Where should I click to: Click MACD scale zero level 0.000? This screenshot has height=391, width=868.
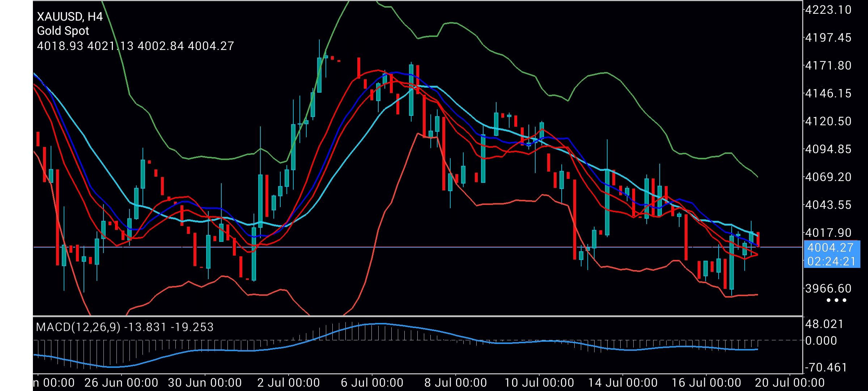click(821, 341)
